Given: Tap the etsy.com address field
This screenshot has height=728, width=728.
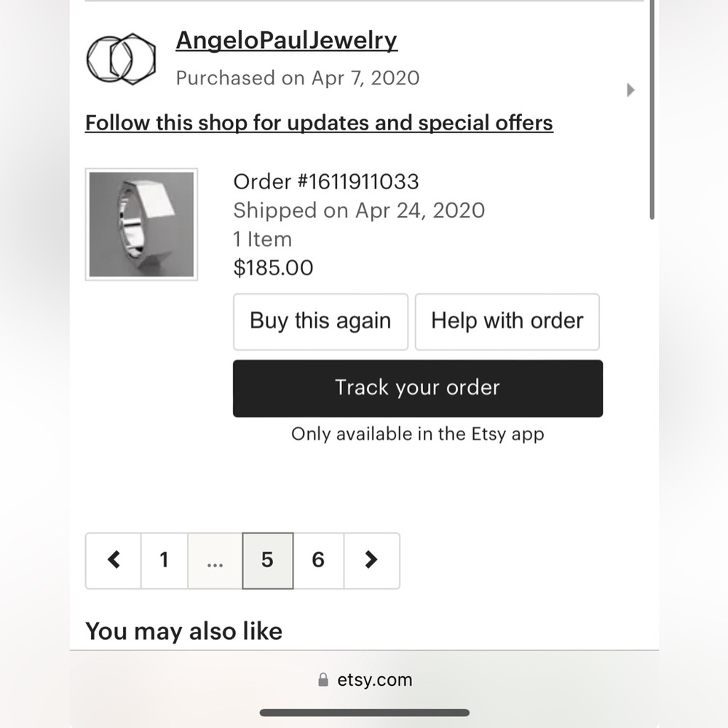Looking at the screenshot, I should (x=374, y=680).
